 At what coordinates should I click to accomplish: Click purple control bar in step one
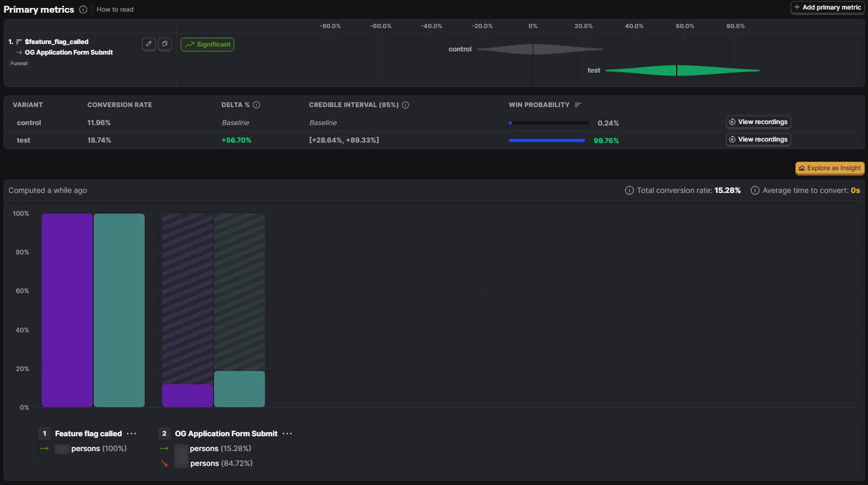coord(67,310)
